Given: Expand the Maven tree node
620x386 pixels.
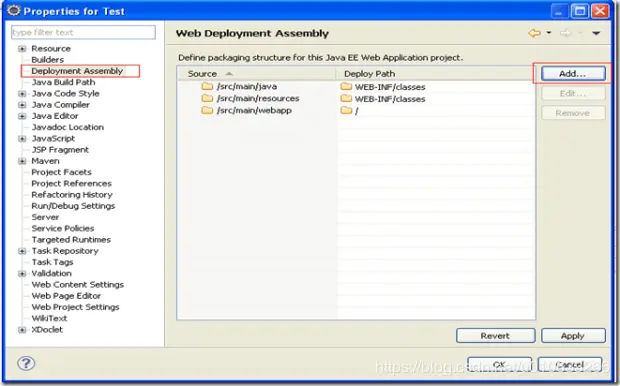Looking at the screenshot, I should coord(22,161).
